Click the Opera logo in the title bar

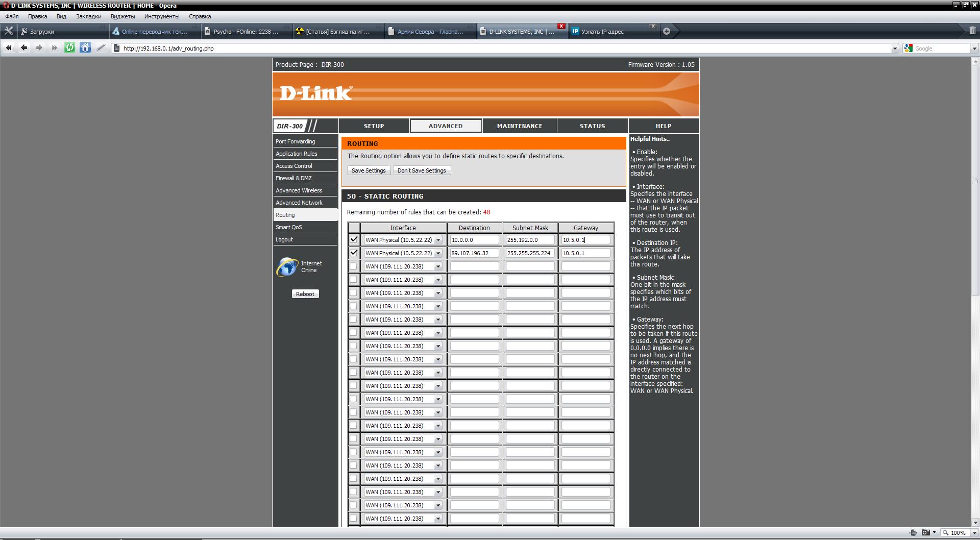pyautogui.click(x=6, y=6)
